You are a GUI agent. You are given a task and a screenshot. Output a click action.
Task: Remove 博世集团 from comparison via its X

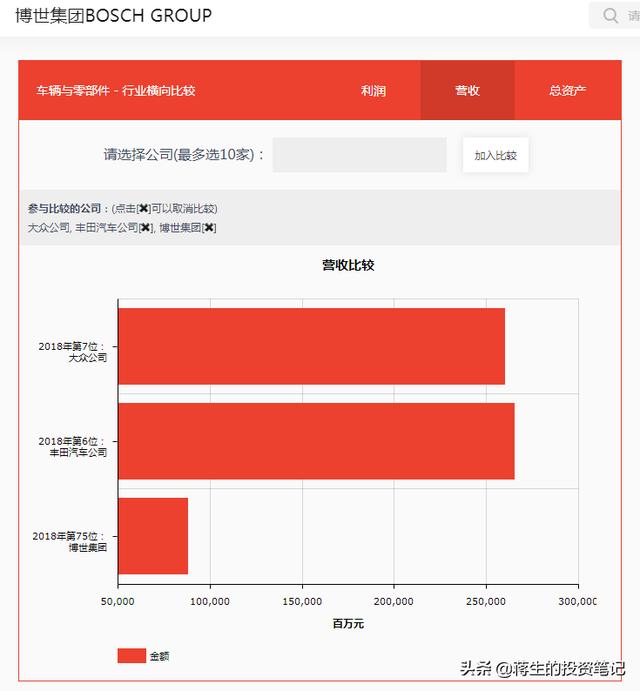[209, 228]
